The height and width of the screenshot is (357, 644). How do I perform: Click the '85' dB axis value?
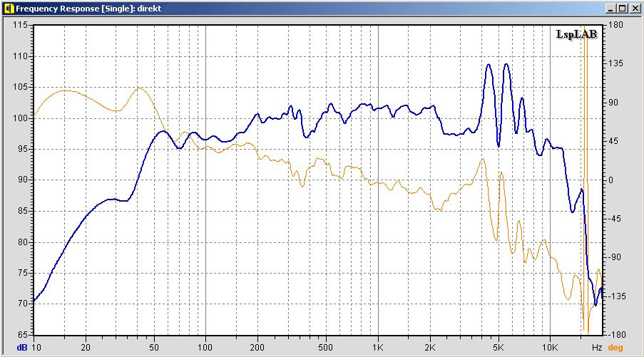click(x=23, y=211)
